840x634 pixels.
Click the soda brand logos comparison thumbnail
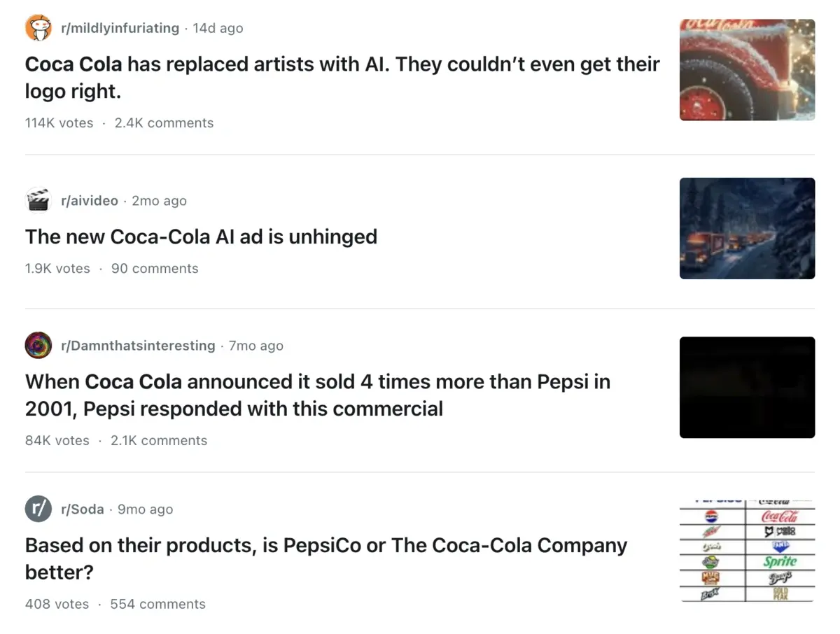coord(747,549)
